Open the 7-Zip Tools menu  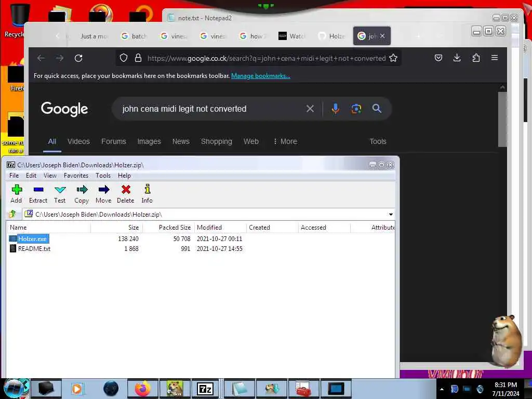103,176
